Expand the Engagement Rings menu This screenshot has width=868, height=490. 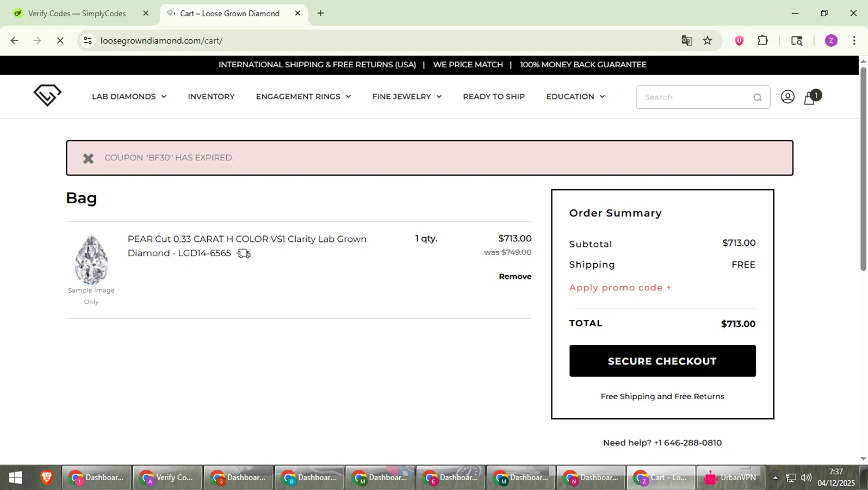[303, 97]
